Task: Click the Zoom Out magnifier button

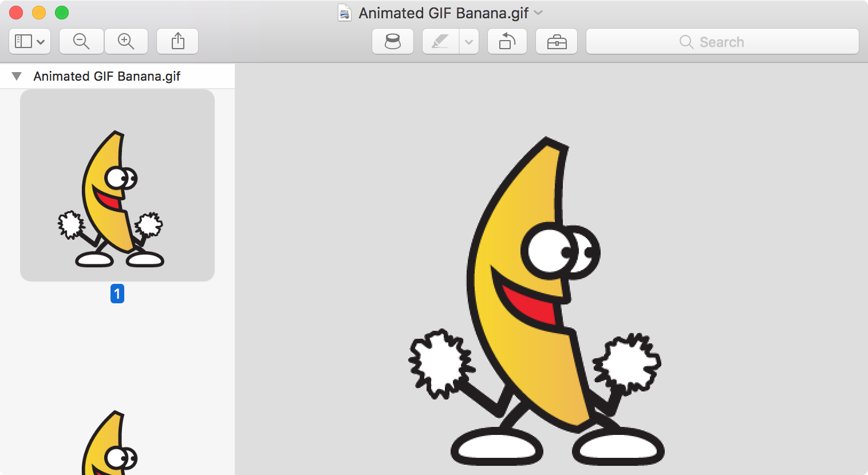Action: click(x=81, y=41)
